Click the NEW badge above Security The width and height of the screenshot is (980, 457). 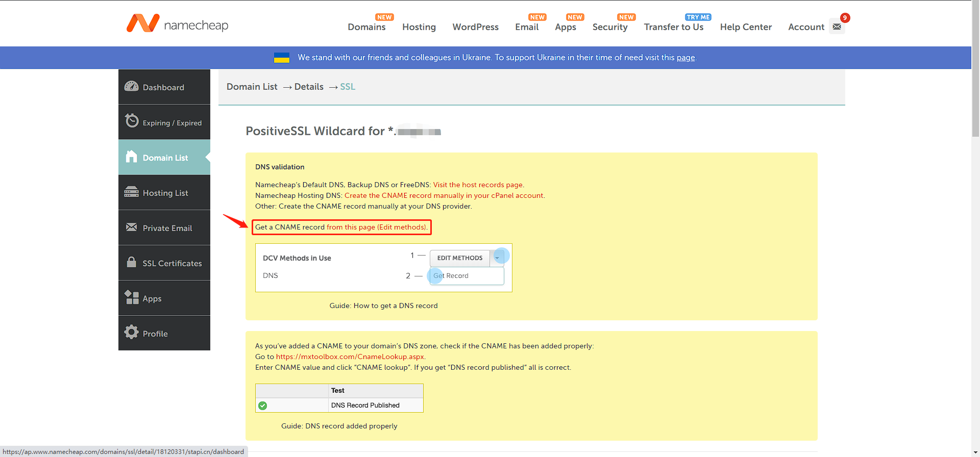(x=626, y=17)
